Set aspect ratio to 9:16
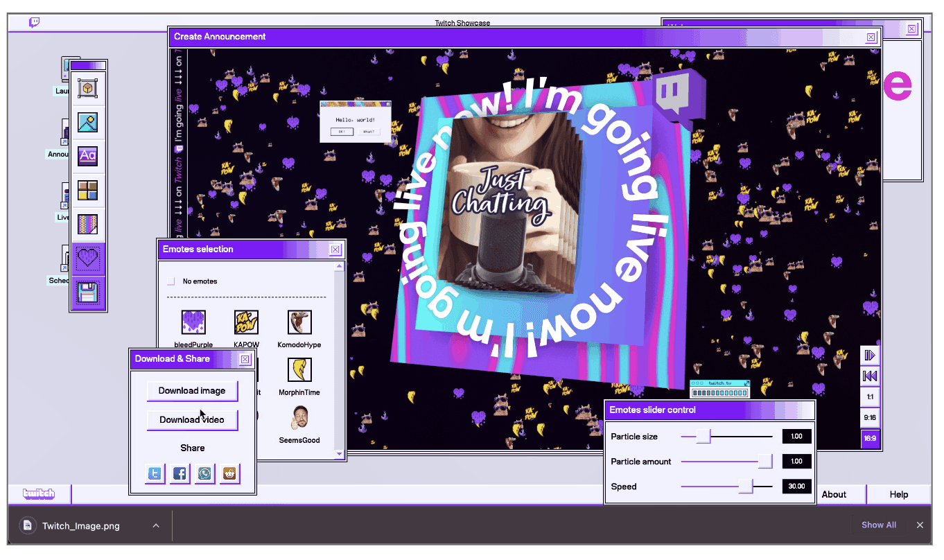This screenshot has height=560, width=944. click(x=870, y=419)
